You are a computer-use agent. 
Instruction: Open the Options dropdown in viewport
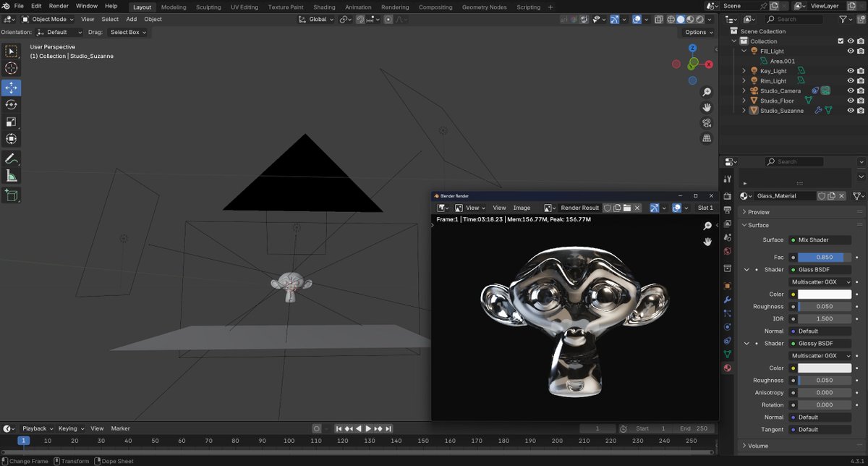[x=699, y=33]
